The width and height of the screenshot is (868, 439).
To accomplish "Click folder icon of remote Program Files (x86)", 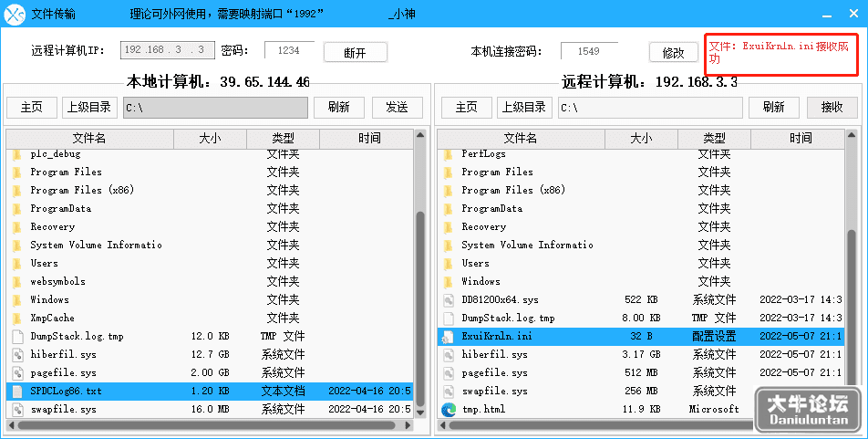I will (x=449, y=191).
